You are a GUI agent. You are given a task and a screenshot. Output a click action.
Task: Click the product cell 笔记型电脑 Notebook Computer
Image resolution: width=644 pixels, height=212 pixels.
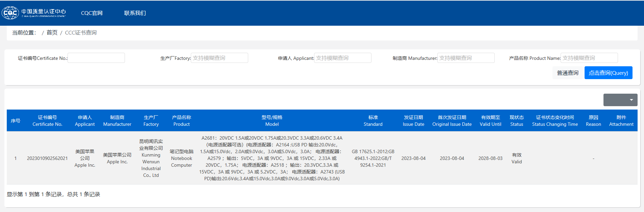181,158
